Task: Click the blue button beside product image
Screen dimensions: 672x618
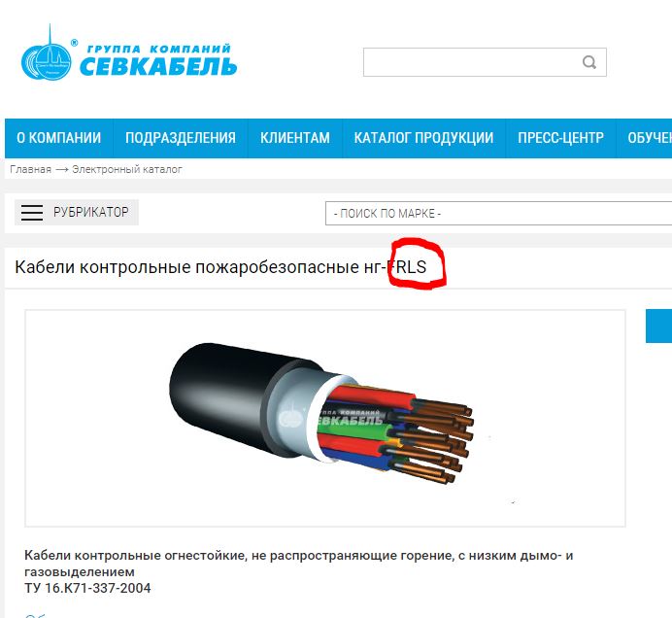Action: coord(658,326)
